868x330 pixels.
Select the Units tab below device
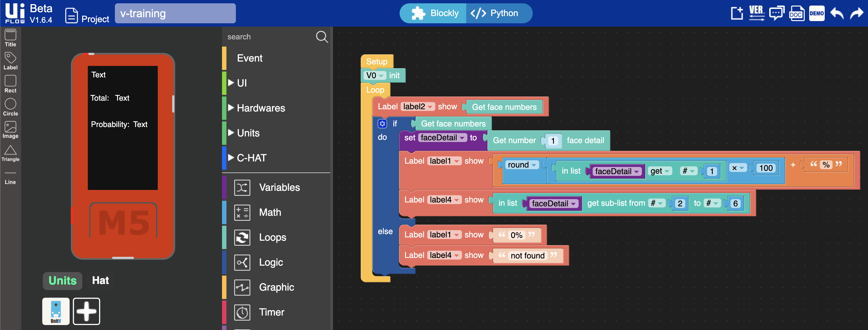tap(62, 281)
